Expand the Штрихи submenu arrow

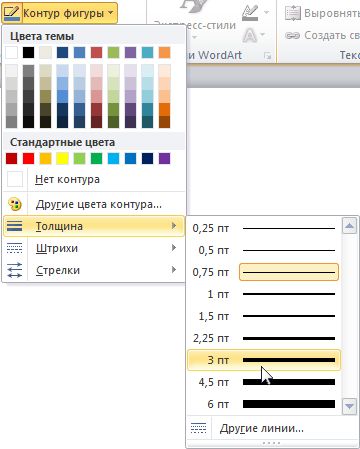pos(174,248)
